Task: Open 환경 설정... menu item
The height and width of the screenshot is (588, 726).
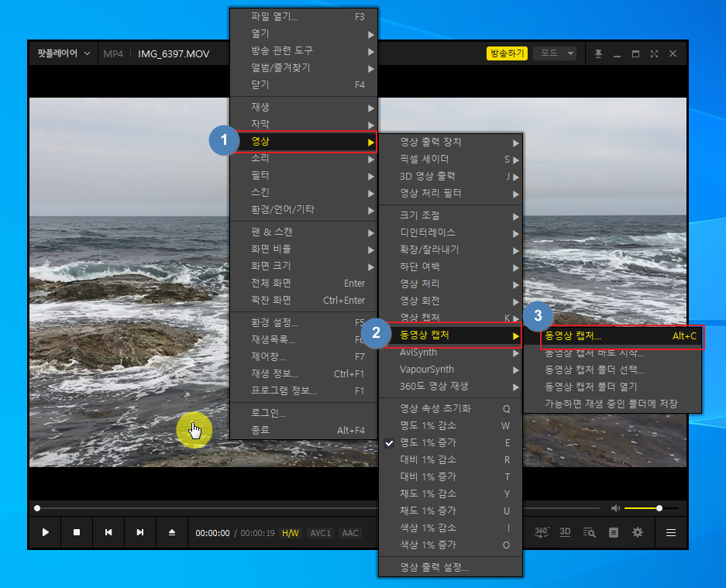Action: coord(304,323)
